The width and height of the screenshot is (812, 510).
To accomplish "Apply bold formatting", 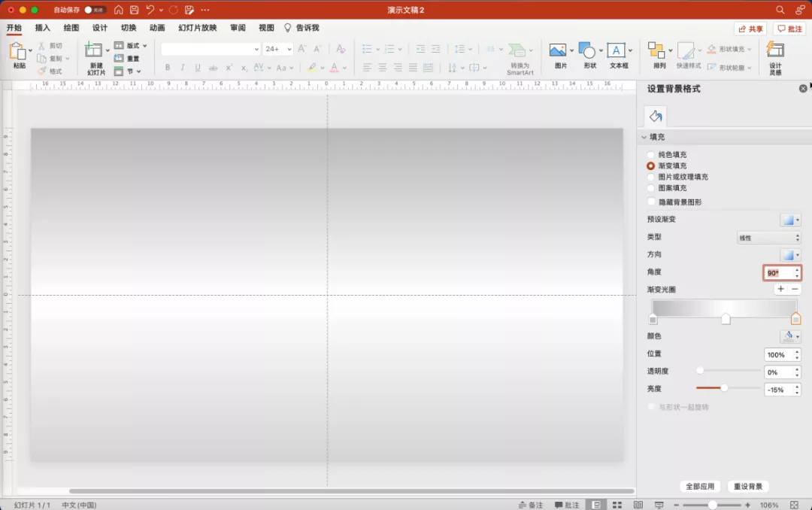I will click(x=167, y=68).
